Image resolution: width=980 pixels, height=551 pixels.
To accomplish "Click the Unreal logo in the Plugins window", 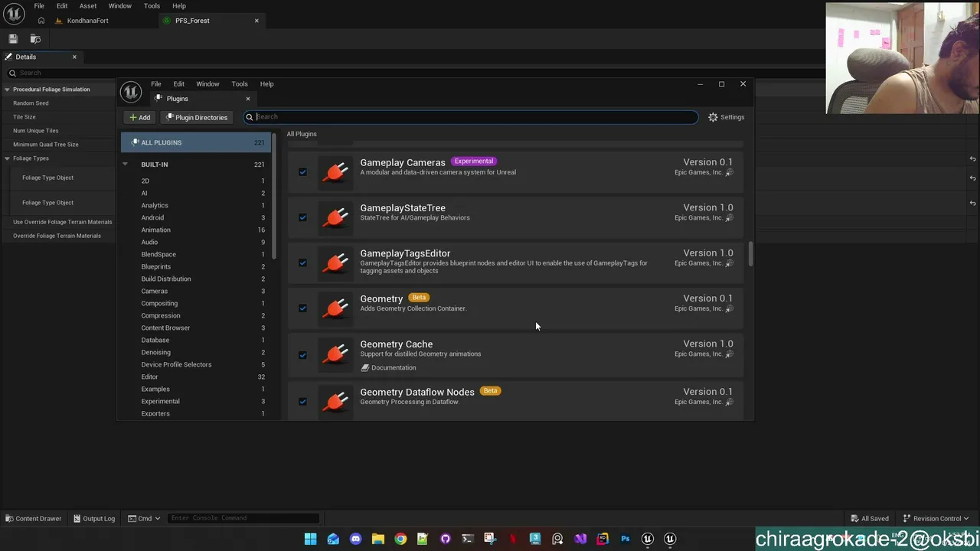I will (x=131, y=92).
